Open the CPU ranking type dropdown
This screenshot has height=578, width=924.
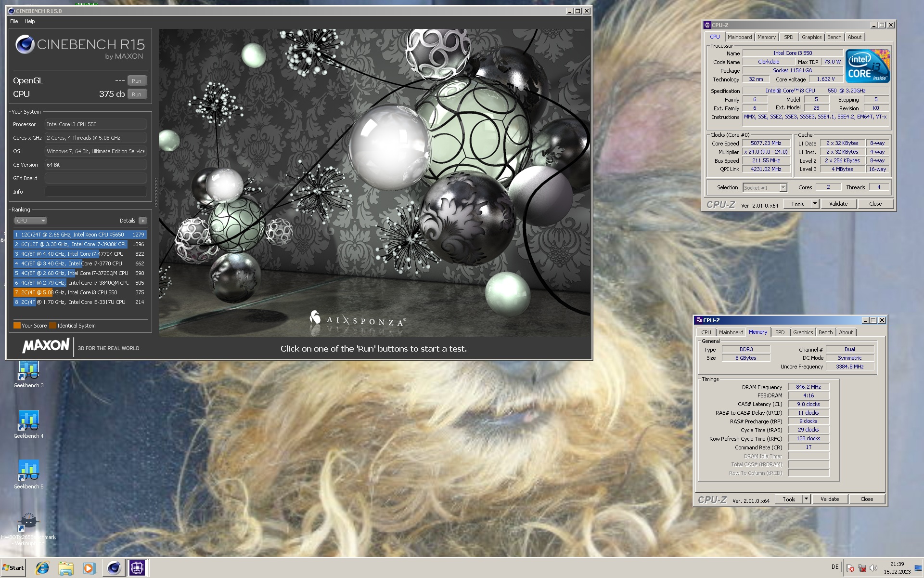tap(30, 221)
